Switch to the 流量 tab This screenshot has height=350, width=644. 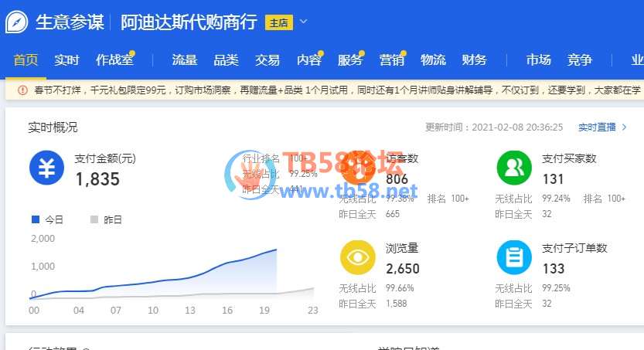tap(184, 60)
